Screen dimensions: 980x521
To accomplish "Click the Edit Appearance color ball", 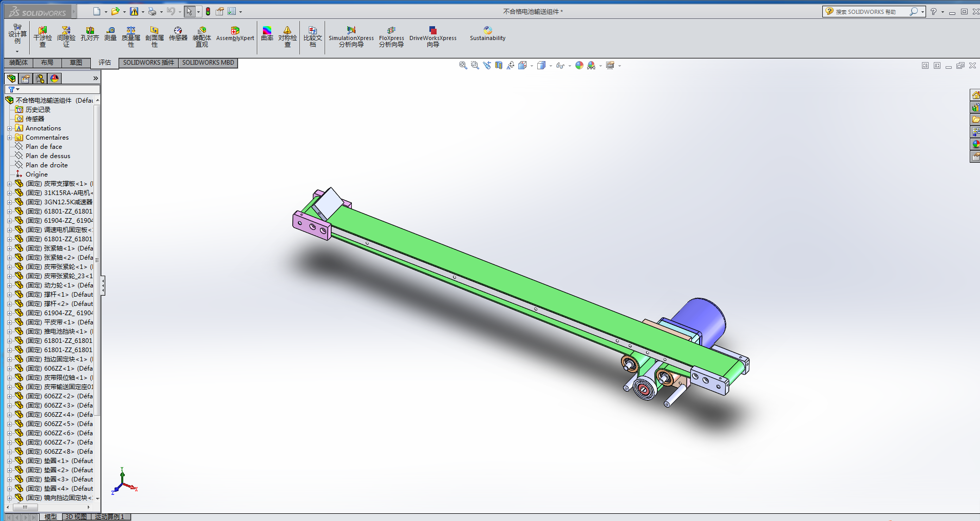I will [x=579, y=66].
